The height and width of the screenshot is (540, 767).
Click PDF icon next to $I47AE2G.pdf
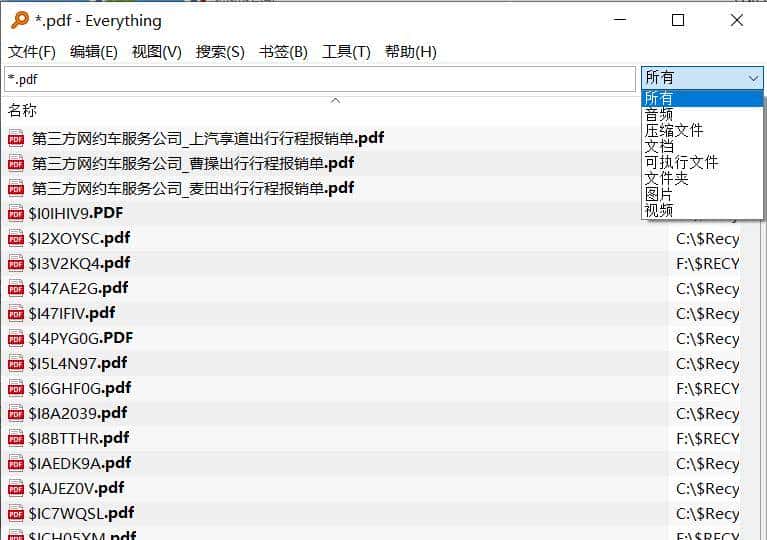pyautogui.click(x=16, y=288)
